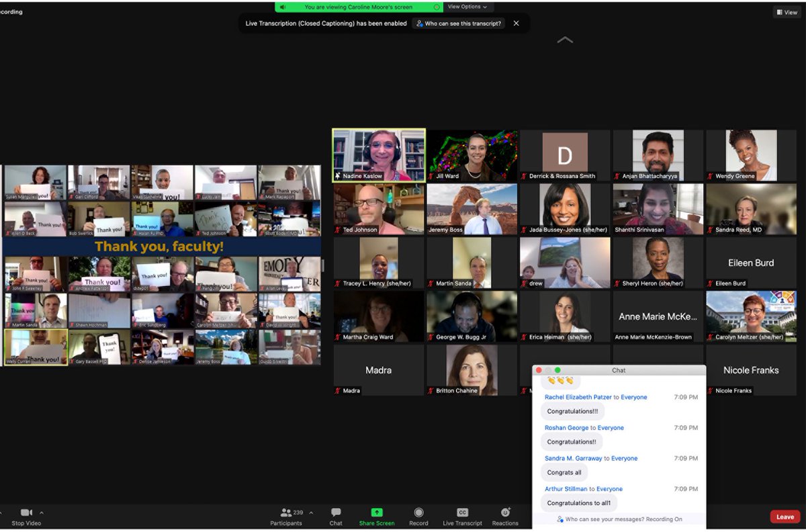This screenshot has height=532, width=806.
Task: Click the Record icon in toolbar
Action: pos(418,513)
